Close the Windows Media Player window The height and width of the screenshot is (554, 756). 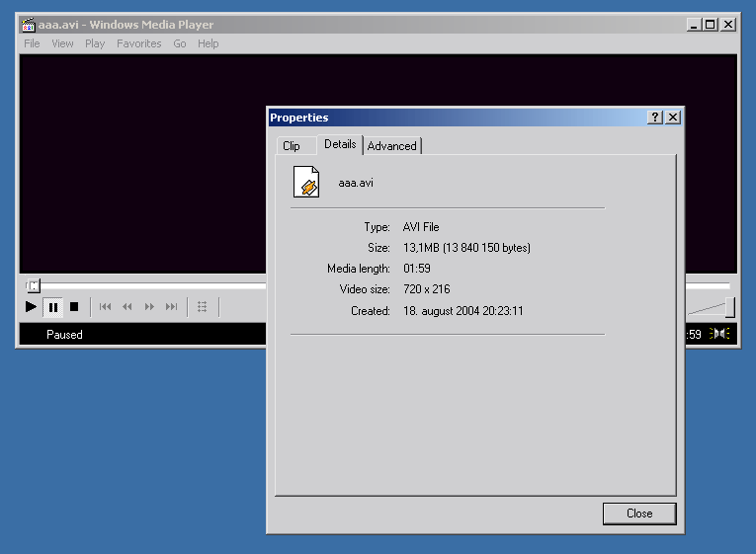728,25
